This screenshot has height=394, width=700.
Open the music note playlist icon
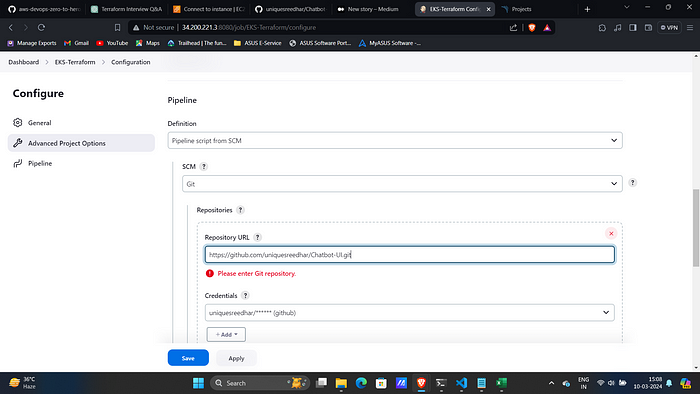point(617,28)
